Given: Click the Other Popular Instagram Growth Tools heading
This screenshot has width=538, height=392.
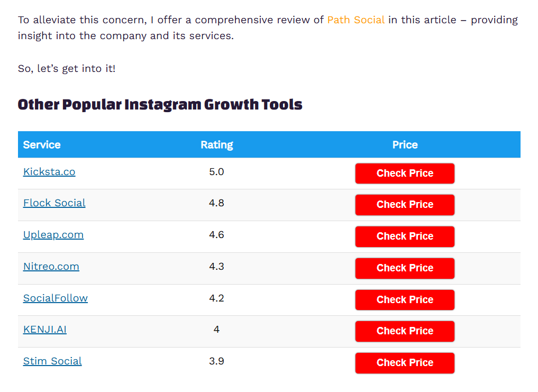Looking at the screenshot, I should tap(160, 105).
